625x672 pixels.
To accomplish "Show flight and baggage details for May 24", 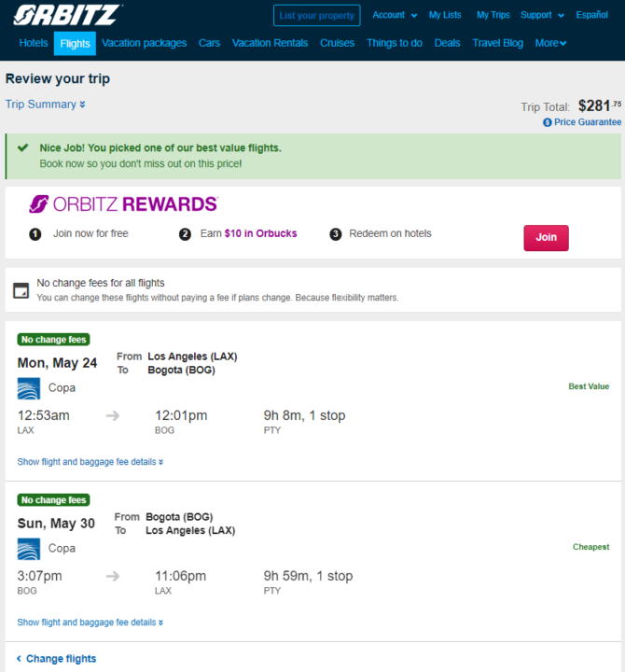I will point(90,462).
